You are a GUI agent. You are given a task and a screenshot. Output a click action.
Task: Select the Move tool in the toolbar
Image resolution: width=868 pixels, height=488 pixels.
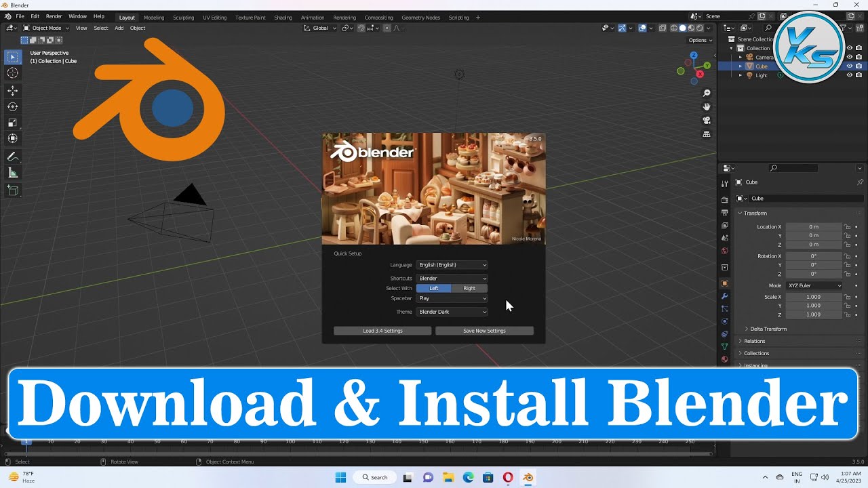(x=12, y=89)
